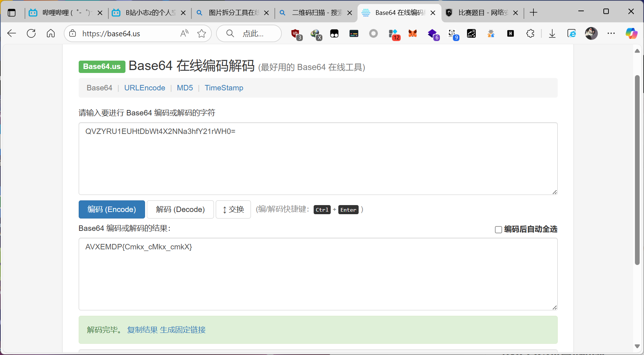Toggle reader mode with the A) icon

[184, 33]
